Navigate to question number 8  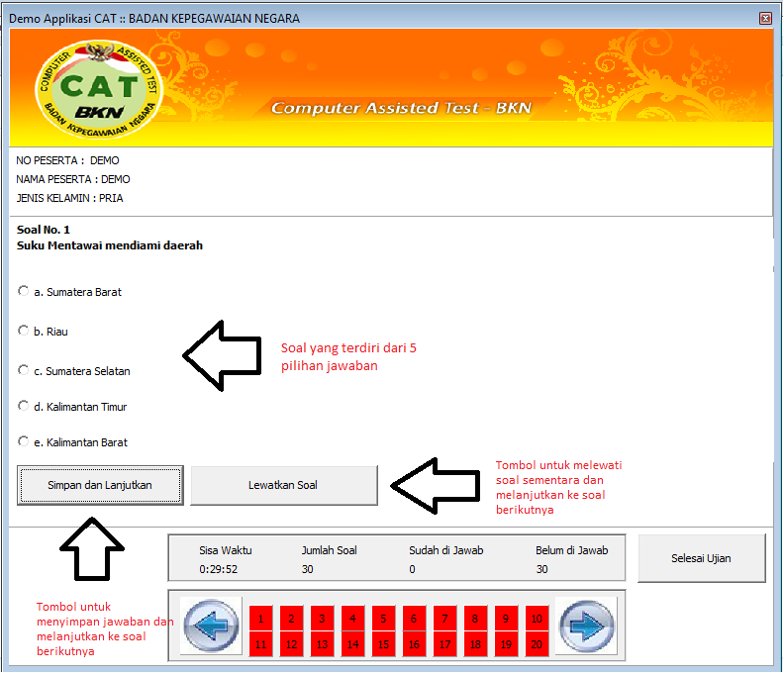[x=475, y=619]
